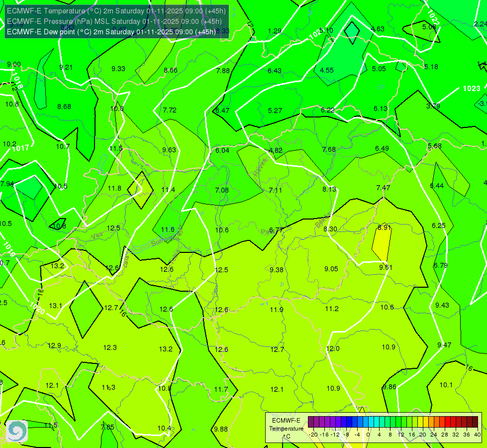Click the 3.79 dew point value

click(x=433, y=106)
